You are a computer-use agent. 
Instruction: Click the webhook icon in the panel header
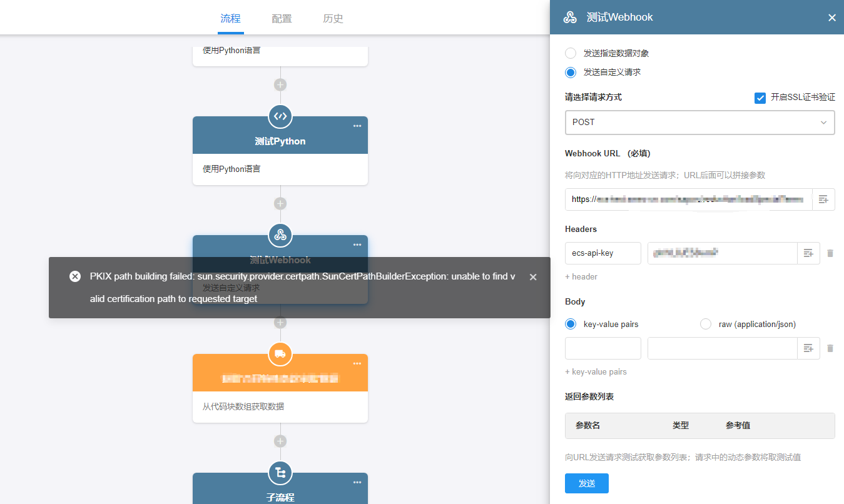(x=570, y=18)
